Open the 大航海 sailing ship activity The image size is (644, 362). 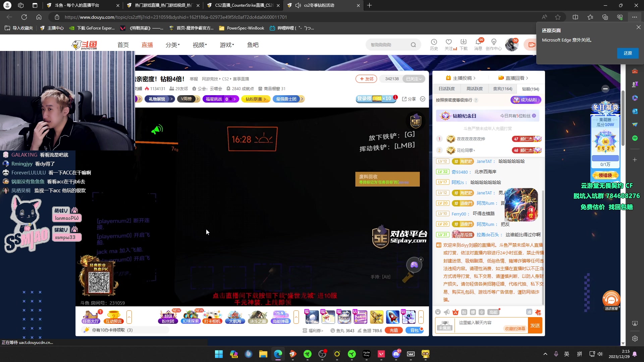coord(235,317)
